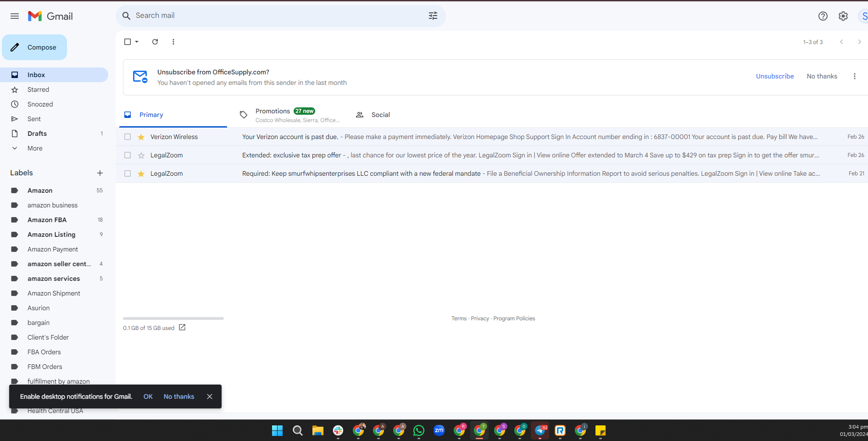Switch to the Promotions tab
Screen dimensions: 868x441
(x=289, y=115)
